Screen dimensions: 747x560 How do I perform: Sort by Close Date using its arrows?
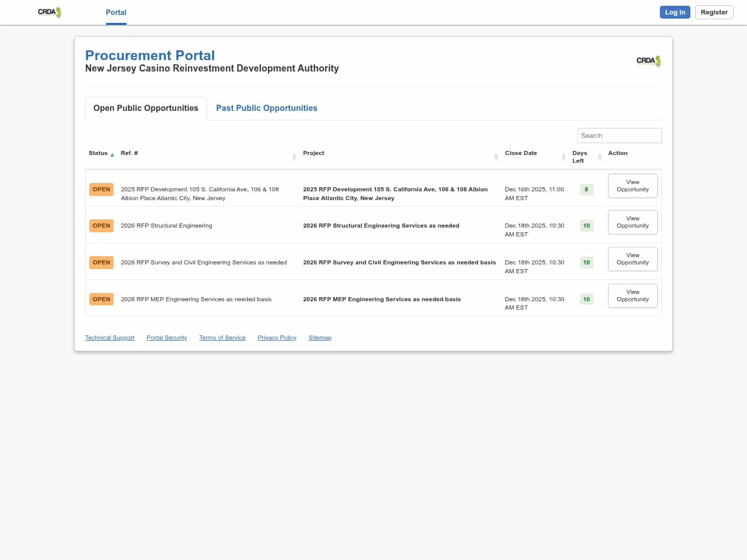point(563,157)
